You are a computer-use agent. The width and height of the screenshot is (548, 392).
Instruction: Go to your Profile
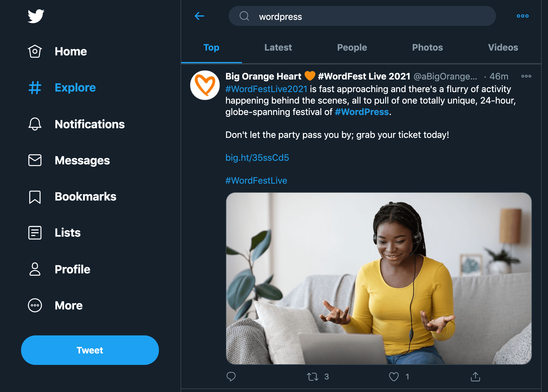[x=72, y=269]
